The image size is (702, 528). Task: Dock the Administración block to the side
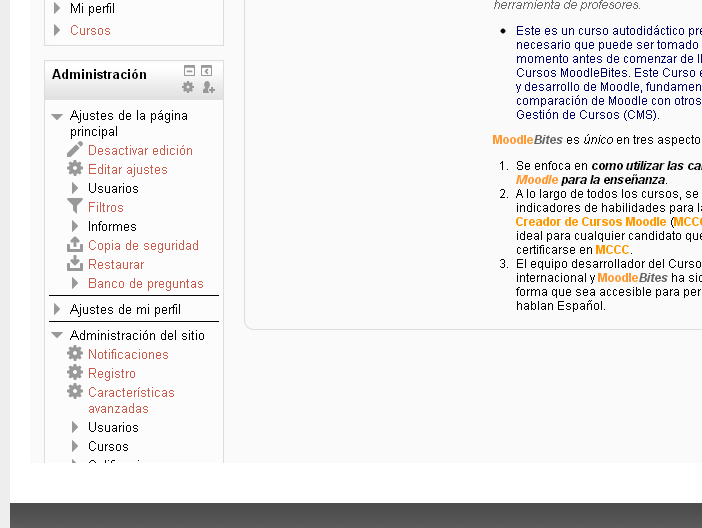point(207,71)
